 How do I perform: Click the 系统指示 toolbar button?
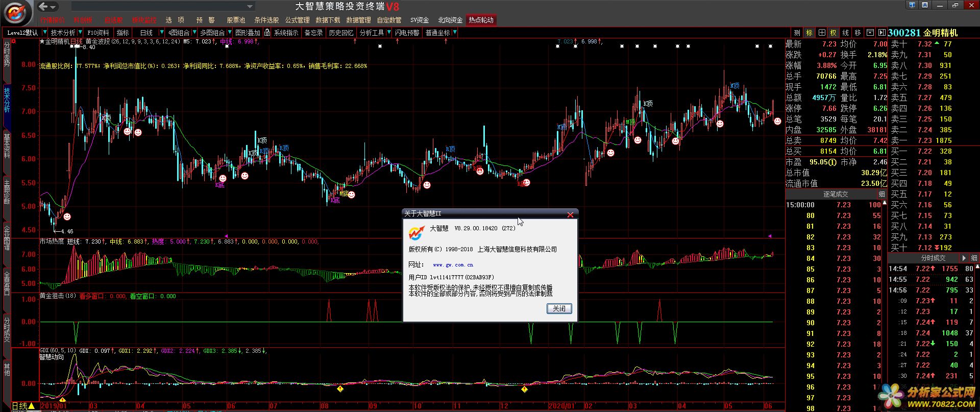(286, 33)
